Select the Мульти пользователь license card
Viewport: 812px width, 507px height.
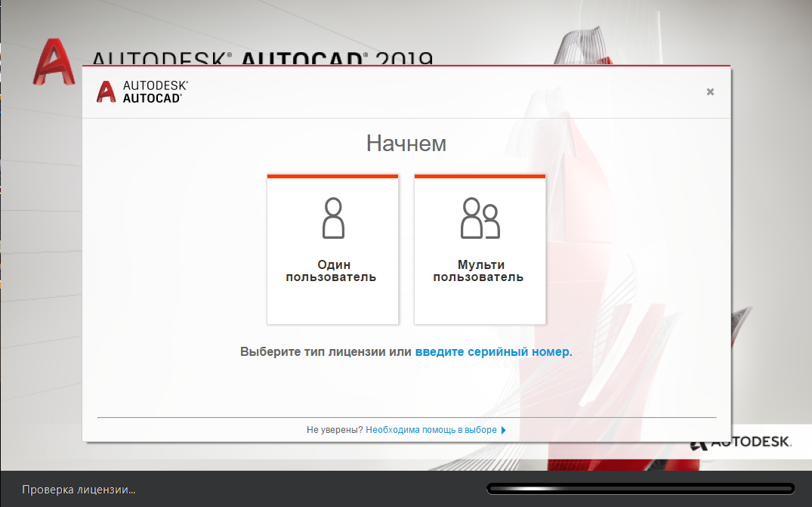click(x=480, y=249)
